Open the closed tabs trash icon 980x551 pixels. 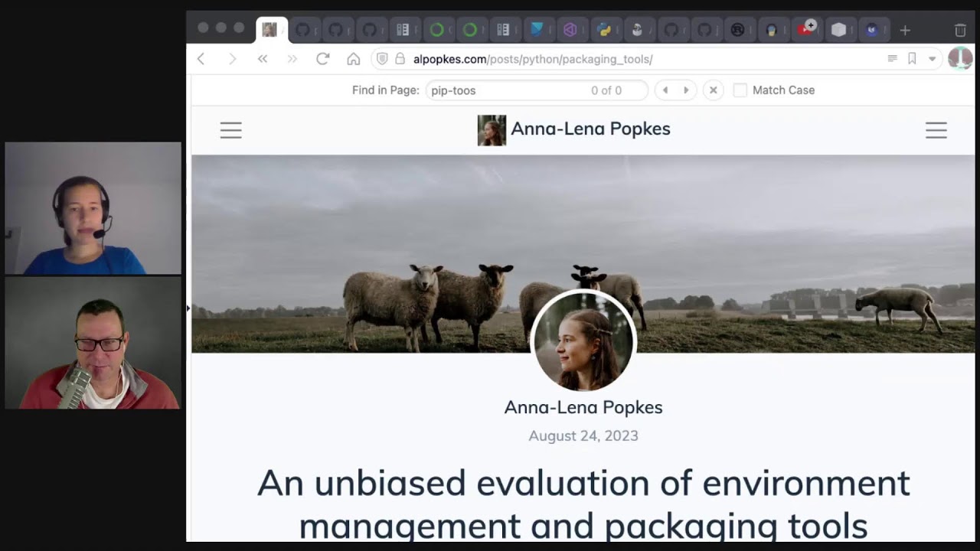point(960,30)
